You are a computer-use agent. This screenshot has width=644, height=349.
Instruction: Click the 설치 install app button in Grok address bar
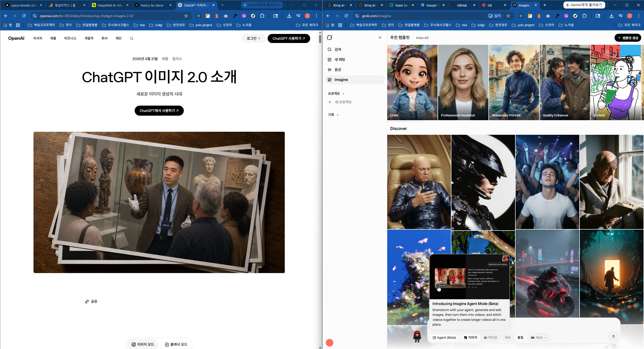click(495, 16)
